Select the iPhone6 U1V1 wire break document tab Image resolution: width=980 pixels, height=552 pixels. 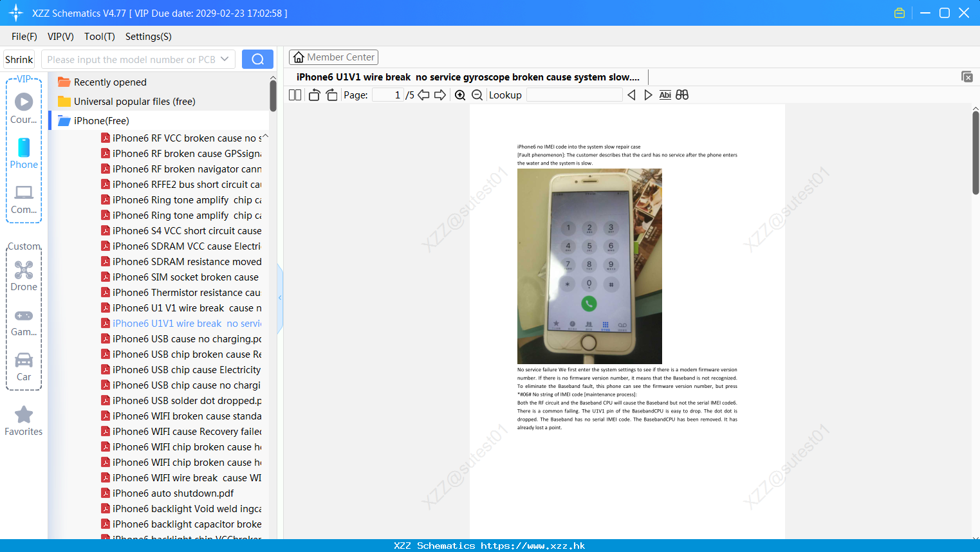(x=468, y=77)
